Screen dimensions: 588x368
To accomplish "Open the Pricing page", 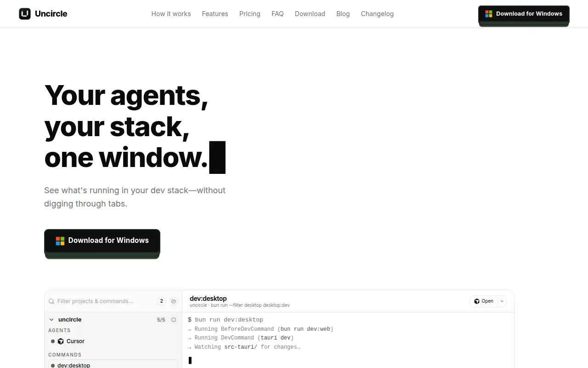I will pos(250,14).
